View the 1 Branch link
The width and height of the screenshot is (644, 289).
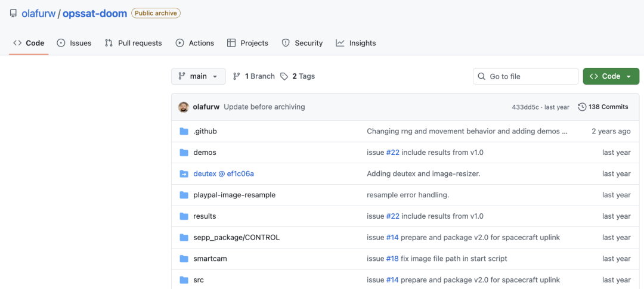(254, 76)
